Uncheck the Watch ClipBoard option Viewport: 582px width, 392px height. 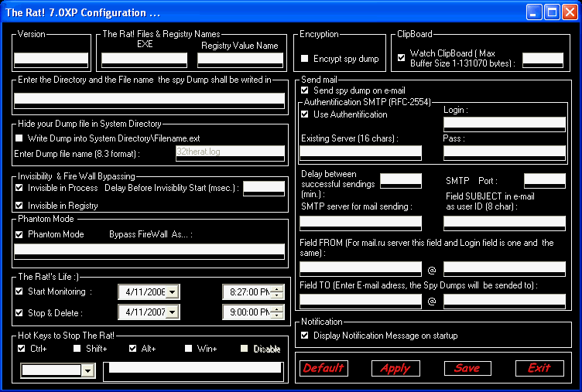[x=402, y=56]
